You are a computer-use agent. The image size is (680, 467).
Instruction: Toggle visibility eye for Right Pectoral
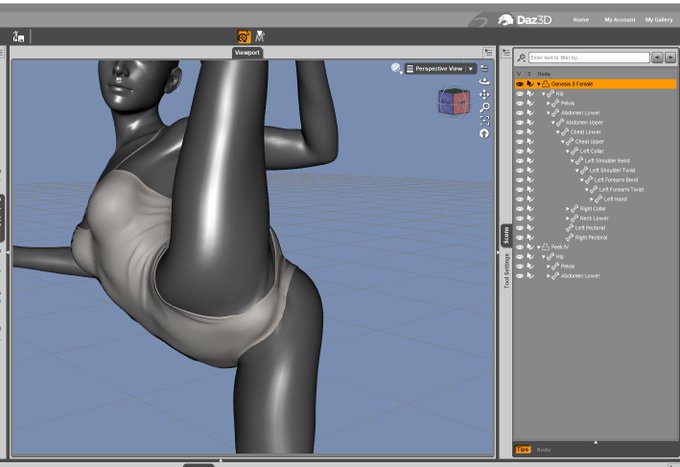520,237
